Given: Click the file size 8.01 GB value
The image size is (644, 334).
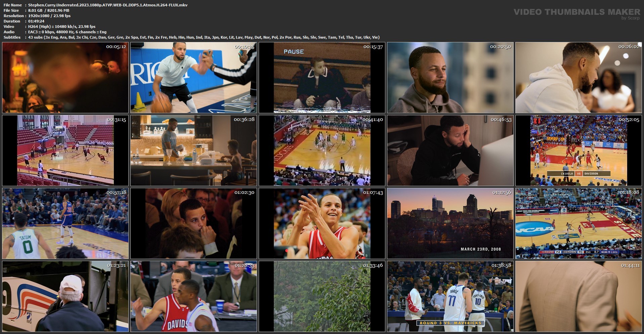Looking at the screenshot, I should click(x=49, y=10).
